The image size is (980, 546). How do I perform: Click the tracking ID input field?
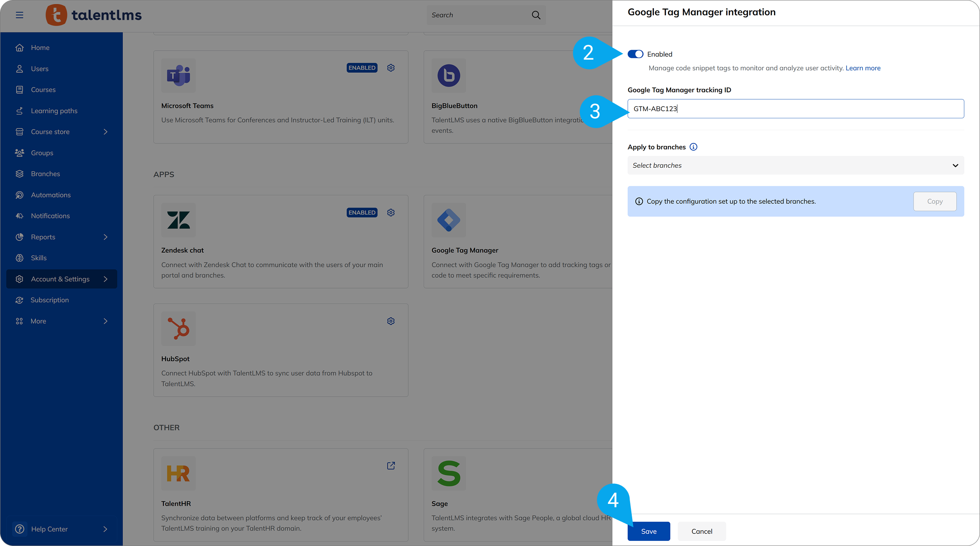point(795,109)
